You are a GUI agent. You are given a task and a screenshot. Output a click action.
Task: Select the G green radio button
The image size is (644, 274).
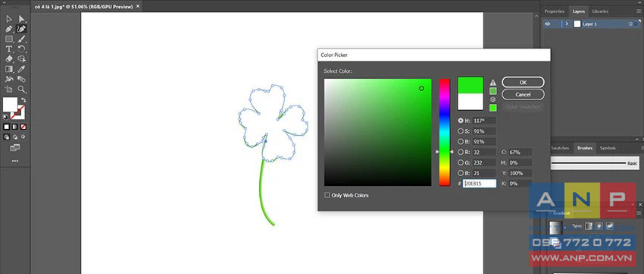pyautogui.click(x=461, y=162)
